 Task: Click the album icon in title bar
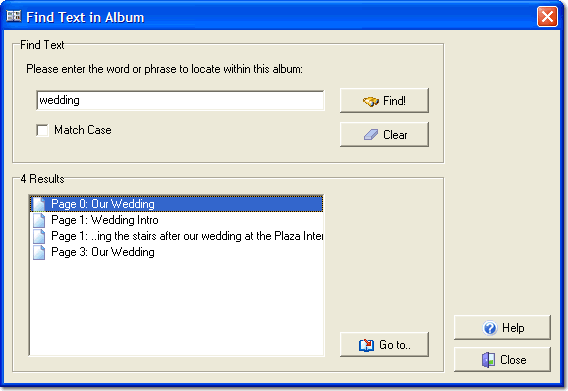pos(14,16)
